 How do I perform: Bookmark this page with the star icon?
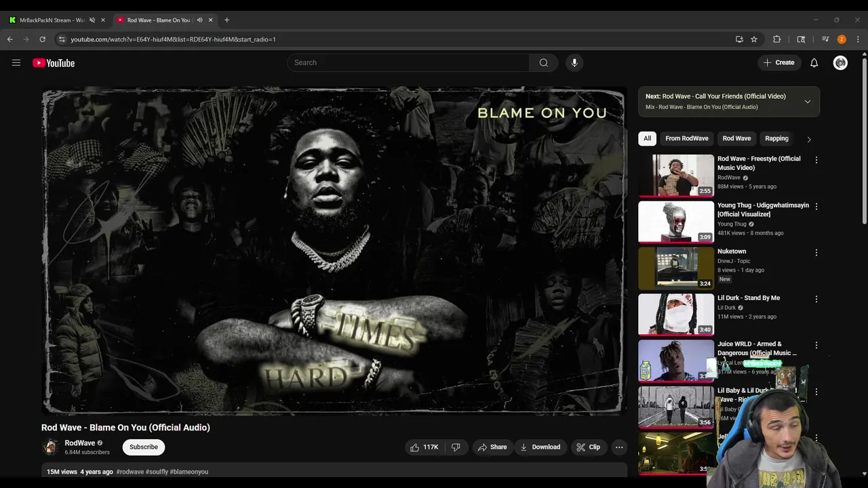click(753, 39)
